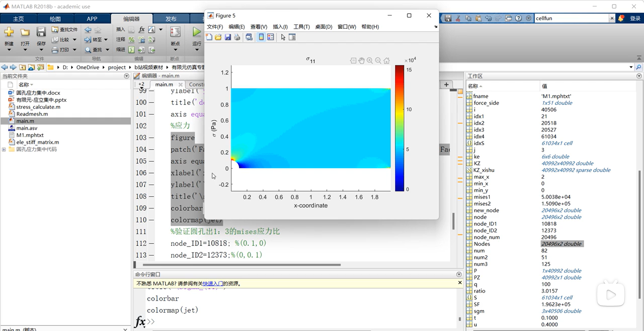The height and width of the screenshot is (331, 644).
Task: Click the Print figure icon in Figure 5
Action: pyautogui.click(x=237, y=37)
